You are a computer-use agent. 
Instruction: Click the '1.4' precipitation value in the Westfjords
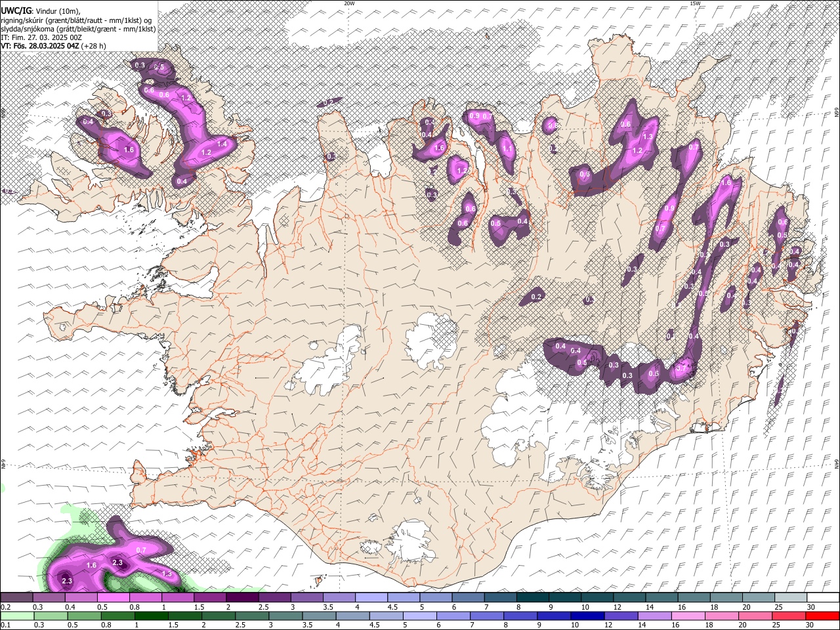coord(222,144)
